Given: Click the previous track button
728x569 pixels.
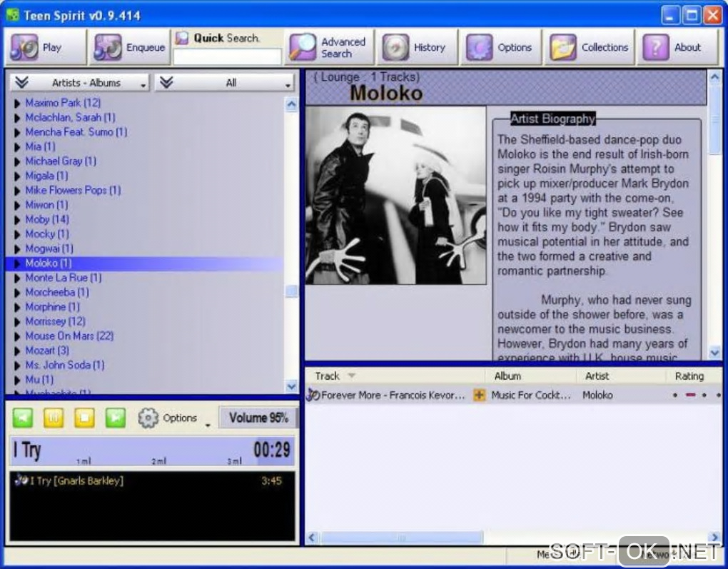Looking at the screenshot, I should point(23,418).
